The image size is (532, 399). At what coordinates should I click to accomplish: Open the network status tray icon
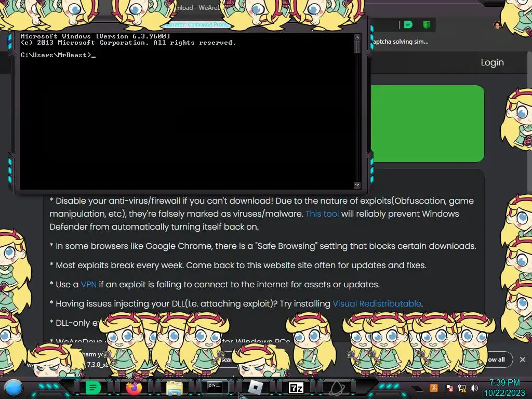[462, 388]
